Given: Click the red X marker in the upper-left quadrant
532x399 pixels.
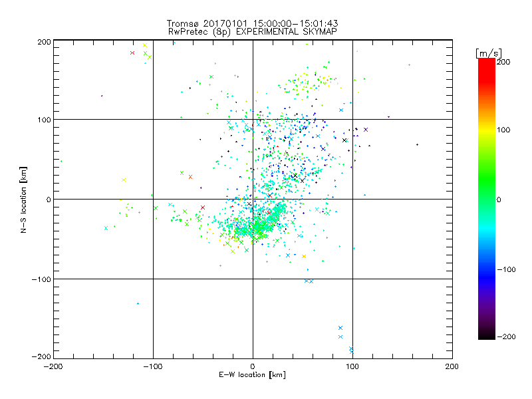Looking at the screenshot, I should coord(132,53).
